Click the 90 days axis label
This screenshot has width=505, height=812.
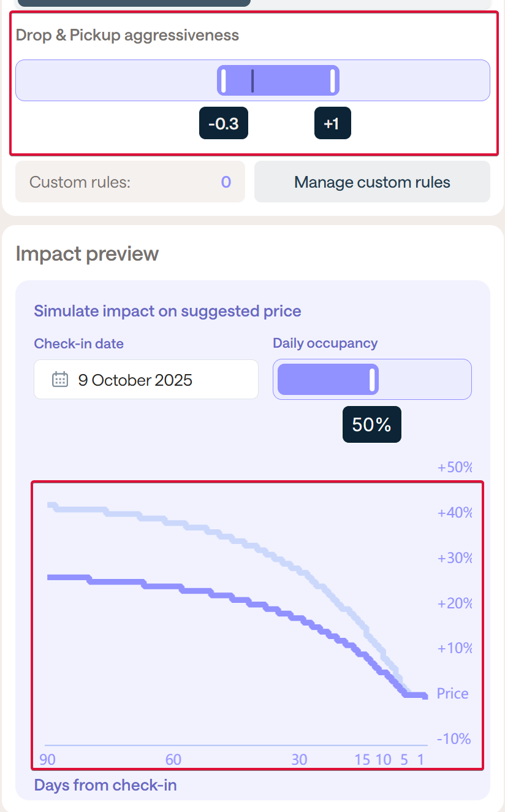point(47,760)
